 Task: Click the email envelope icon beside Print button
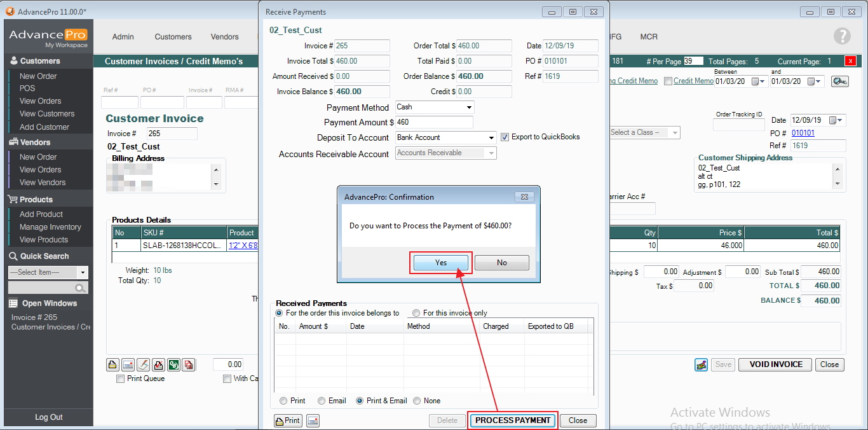point(313,420)
